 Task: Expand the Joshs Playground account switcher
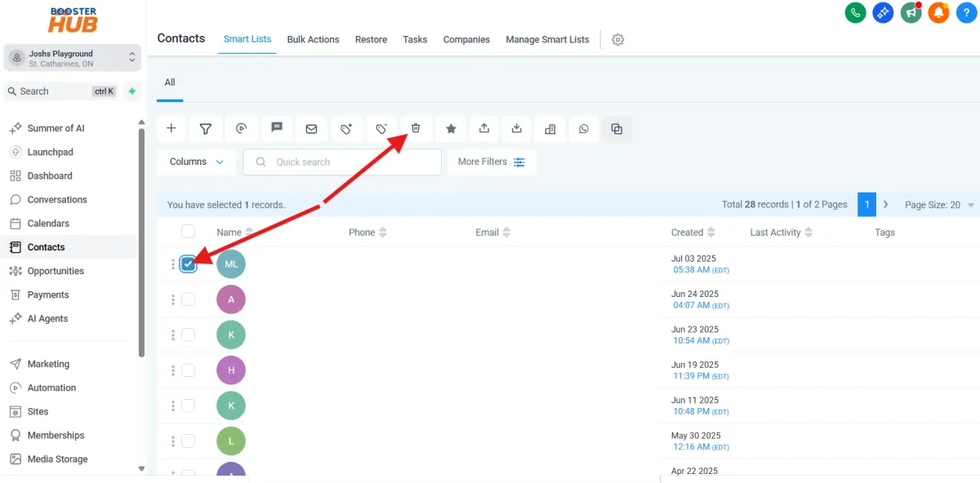click(73, 58)
